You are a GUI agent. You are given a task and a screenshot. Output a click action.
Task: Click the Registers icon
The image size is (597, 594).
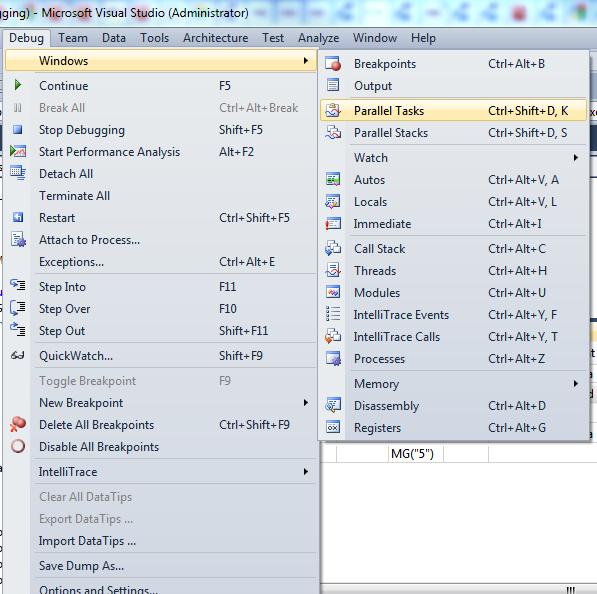point(333,428)
